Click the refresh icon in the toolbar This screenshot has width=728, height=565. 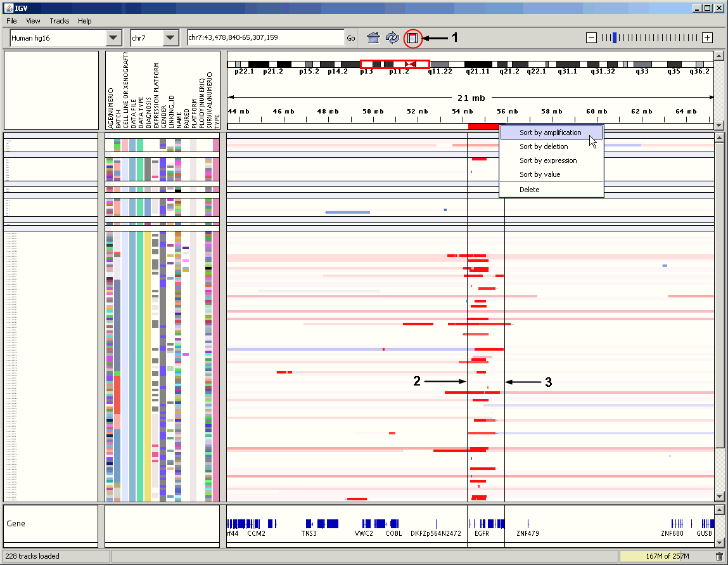[x=393, y=38]
